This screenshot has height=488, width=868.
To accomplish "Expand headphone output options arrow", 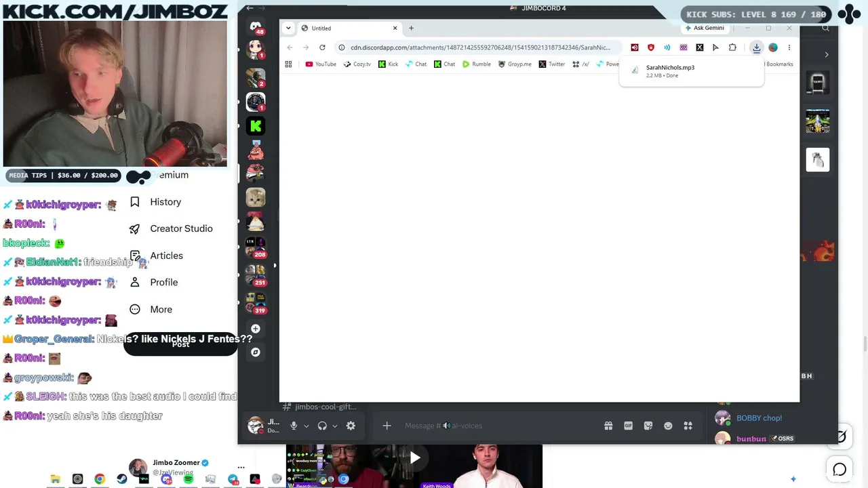I will pyautogui.click(x=334, y=426).
